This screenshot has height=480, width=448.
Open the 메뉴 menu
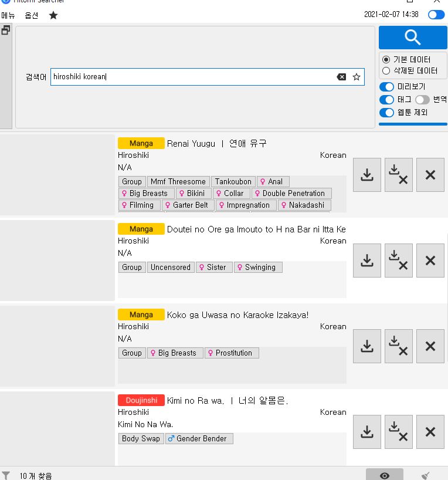click(x=8, y=15)
